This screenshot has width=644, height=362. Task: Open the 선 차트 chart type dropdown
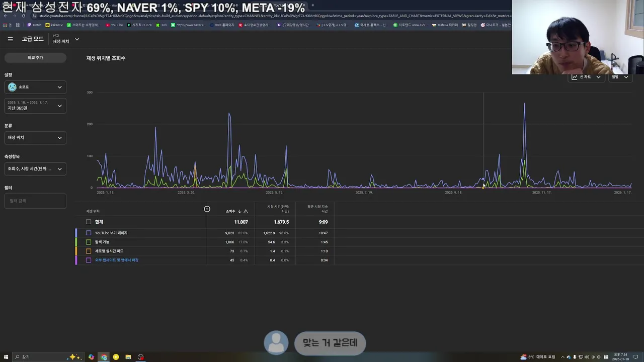[586, 77]
